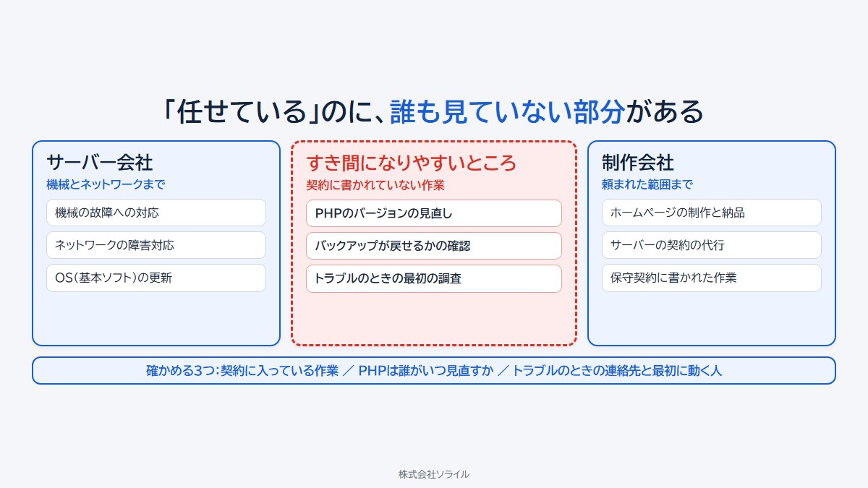
Task: Click the subtitle 機械とネットワークまで
Action: [106, 184]
